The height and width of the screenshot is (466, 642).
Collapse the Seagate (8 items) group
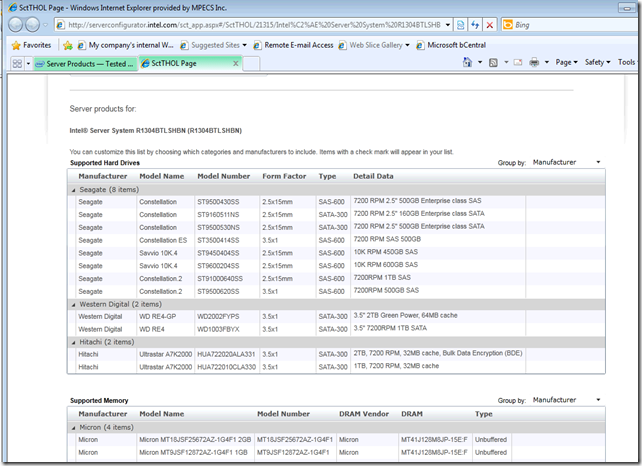click(73, 188)
